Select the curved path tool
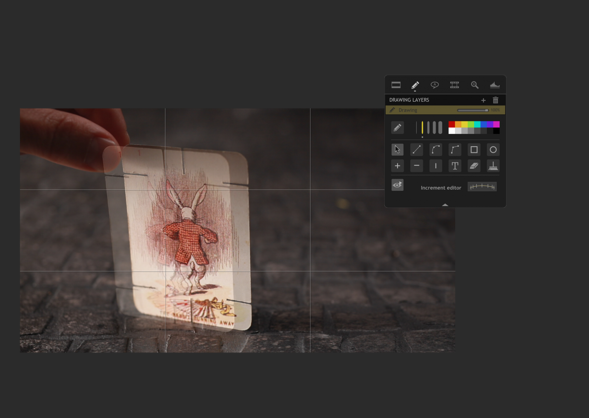Image resolution: width=589 pixels, height=418 pixels. (436, 150)
